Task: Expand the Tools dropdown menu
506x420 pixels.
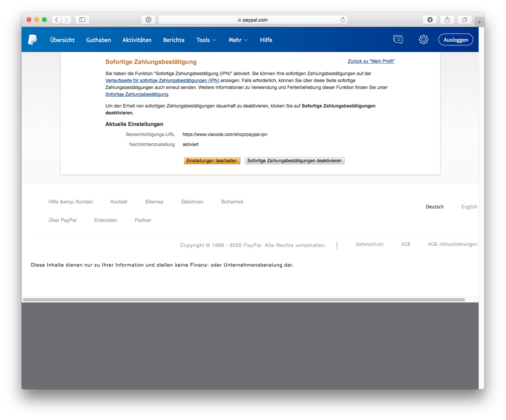Action: (206, 40)
